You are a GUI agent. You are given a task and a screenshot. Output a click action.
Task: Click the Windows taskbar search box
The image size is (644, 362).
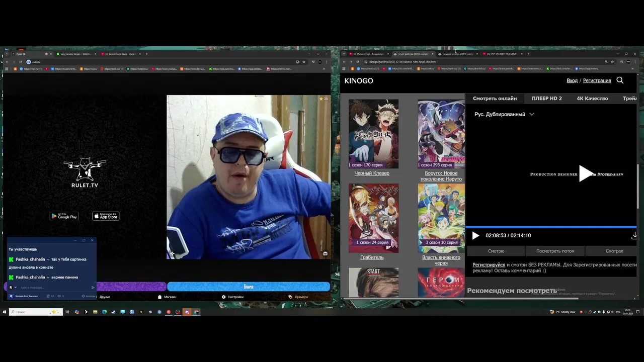(x=36, y=312)
